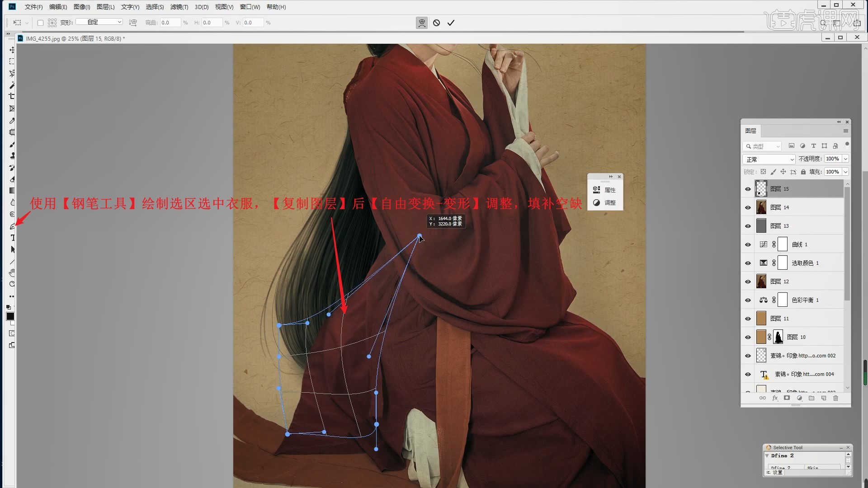Select the Pen tool in toolbar
The height and width of the screenshot is (488, 868).
(12, 226)
